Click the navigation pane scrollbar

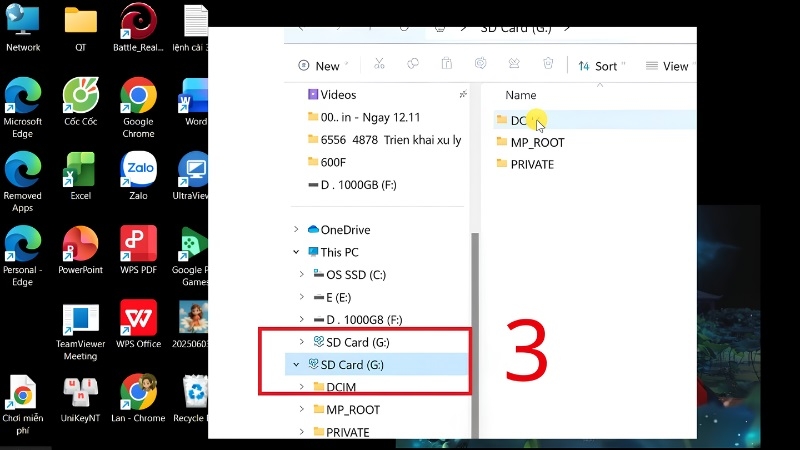click(475, 334)
